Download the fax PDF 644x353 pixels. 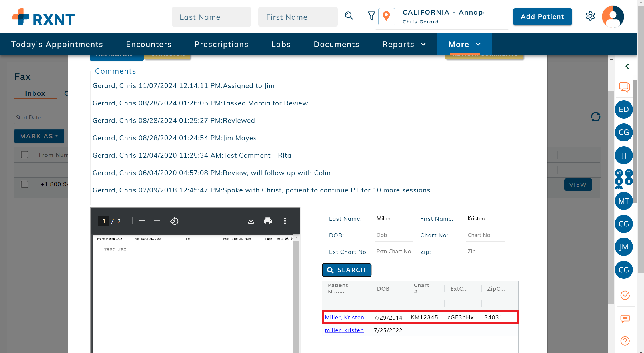pos(251,221)
